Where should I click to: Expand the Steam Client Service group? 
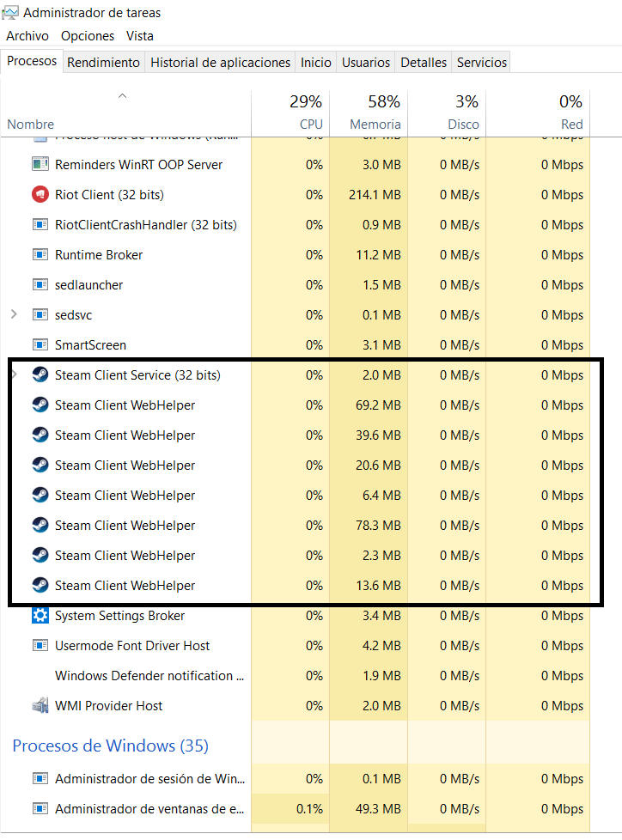tap(15, 374)
